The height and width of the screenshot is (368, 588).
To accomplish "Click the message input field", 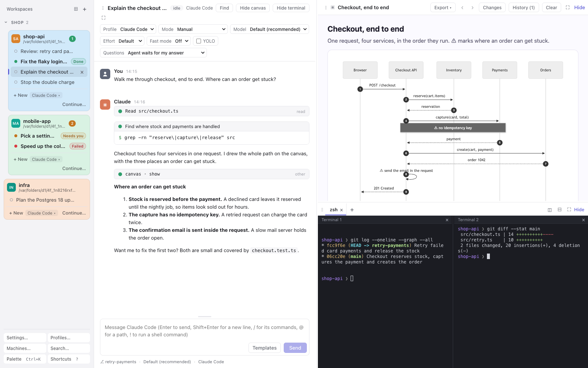I will pyautogui.click(x=205, y=331).
